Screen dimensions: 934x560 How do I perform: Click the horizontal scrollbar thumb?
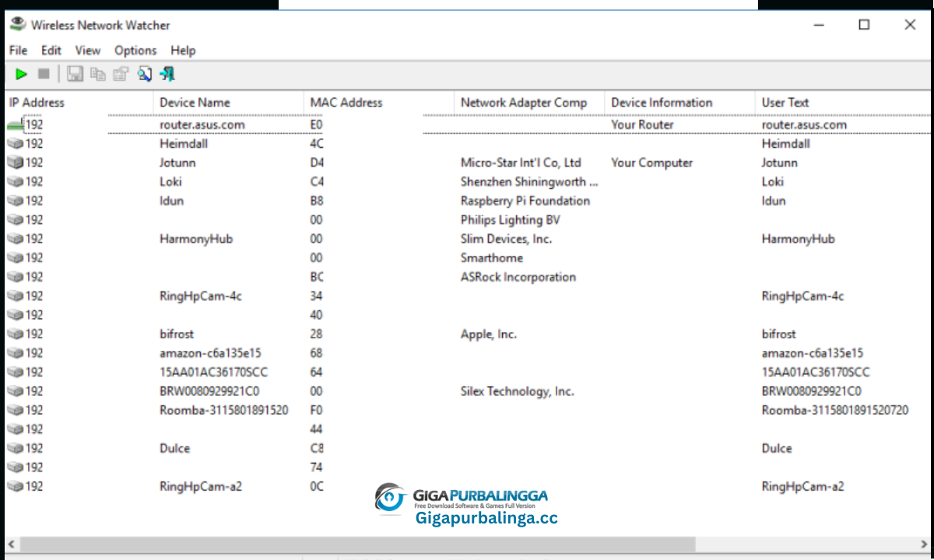tap(356, 544)
